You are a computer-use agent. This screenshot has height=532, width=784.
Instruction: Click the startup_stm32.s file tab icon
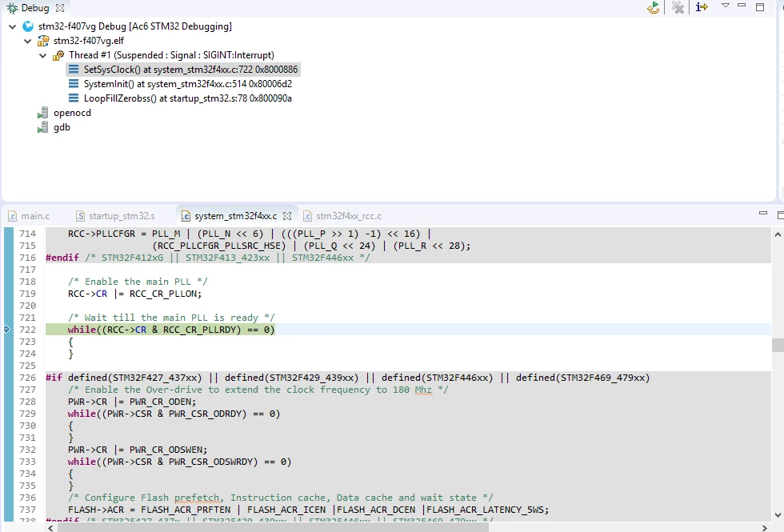click(x=81, y=216)
